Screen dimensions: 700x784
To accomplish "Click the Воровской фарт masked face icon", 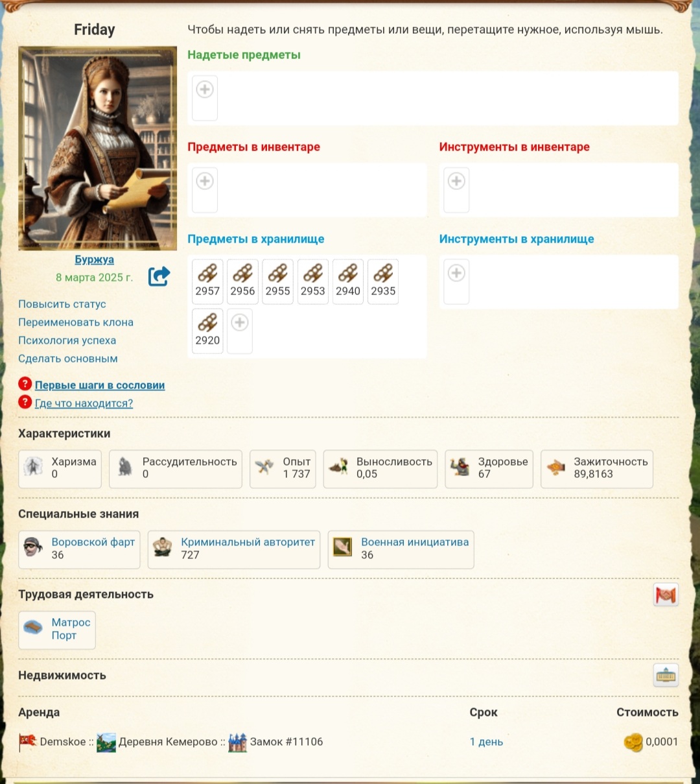I will point(34,547).
